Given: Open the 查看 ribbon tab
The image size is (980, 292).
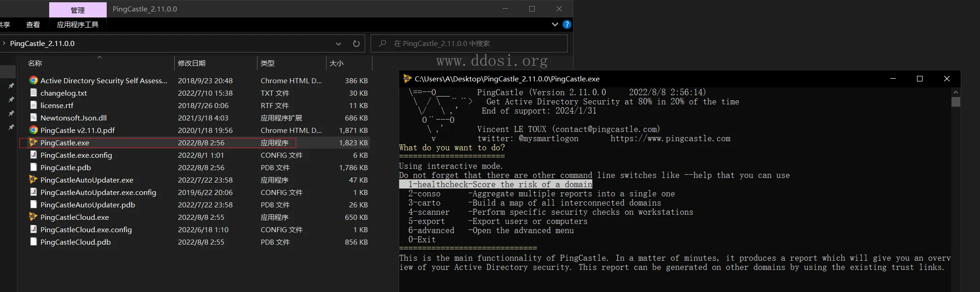Looking at the screenshot, I should [33, 25].
